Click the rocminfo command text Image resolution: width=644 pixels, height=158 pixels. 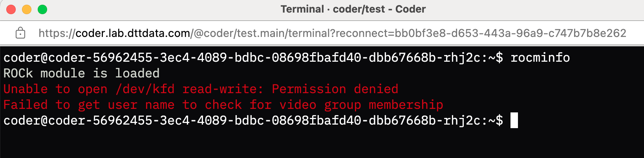coord(540,58)
